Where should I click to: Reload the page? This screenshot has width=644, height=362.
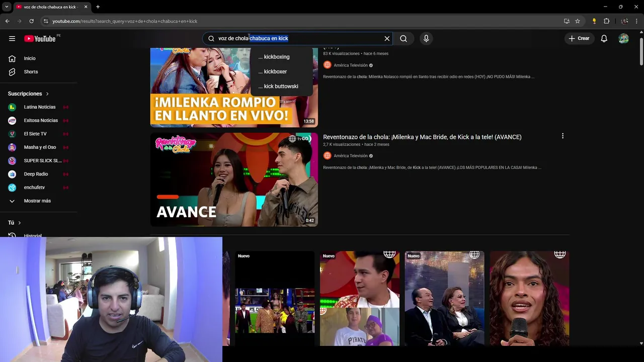pos(31,21)
